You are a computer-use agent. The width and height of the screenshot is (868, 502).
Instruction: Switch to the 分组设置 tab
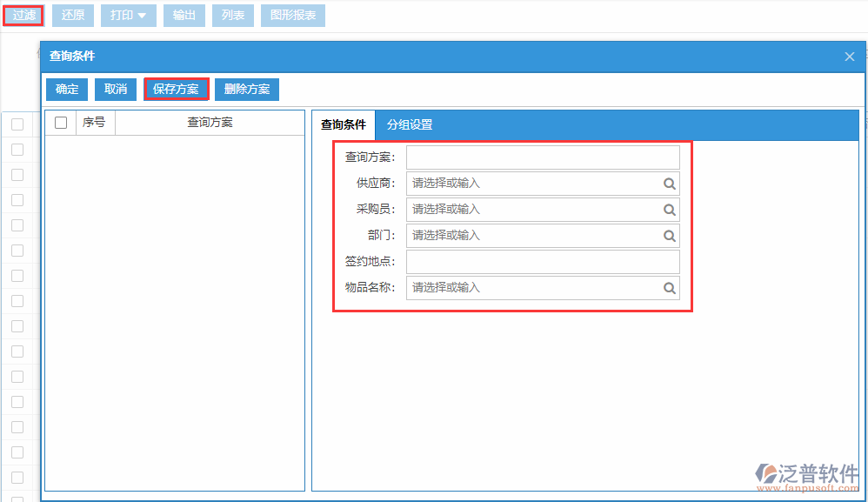click(x=410, y=124)
